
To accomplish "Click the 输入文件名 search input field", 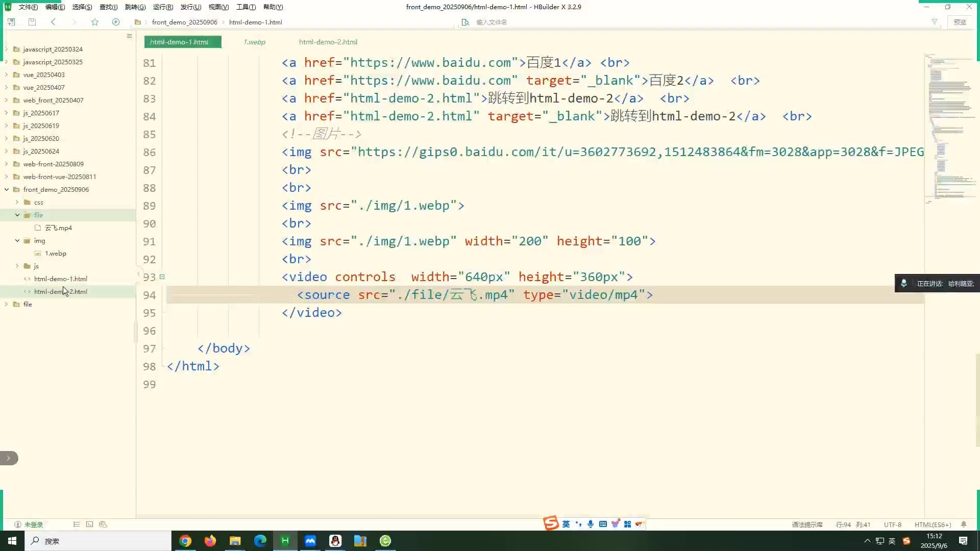I will [x=699, y=22].
